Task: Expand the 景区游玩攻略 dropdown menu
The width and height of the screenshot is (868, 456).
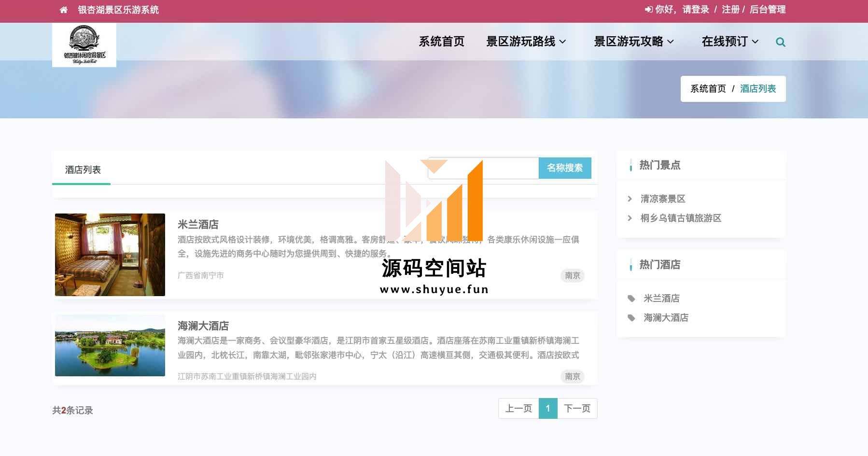Action: pos(633,42)
